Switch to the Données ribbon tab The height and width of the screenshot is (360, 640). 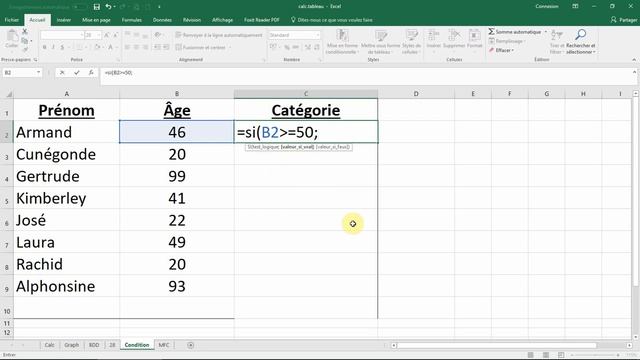(x=162, y=20)
